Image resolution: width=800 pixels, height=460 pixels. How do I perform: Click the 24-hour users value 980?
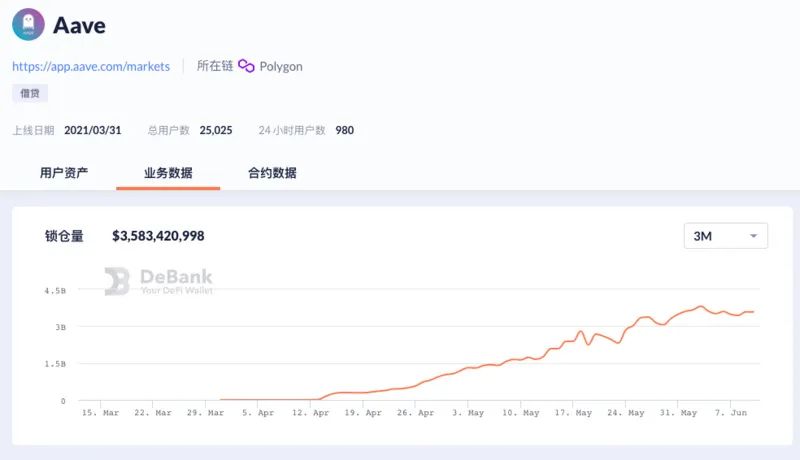[344, 130]
